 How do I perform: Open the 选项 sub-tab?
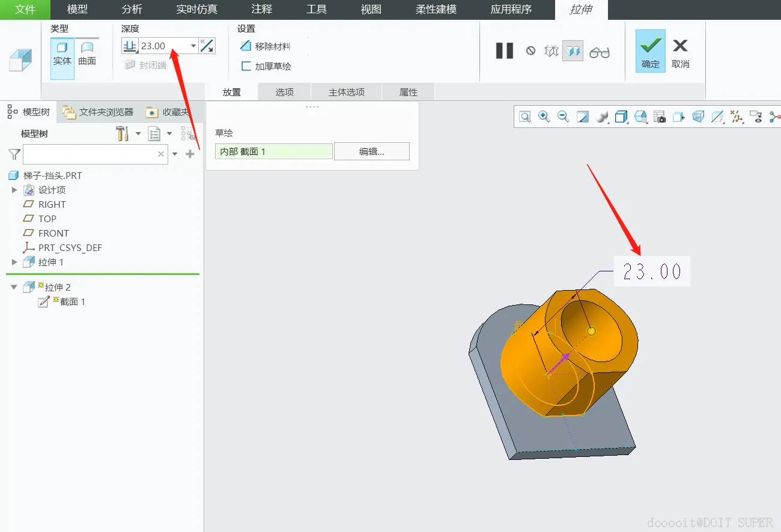(x=285, y=92)
